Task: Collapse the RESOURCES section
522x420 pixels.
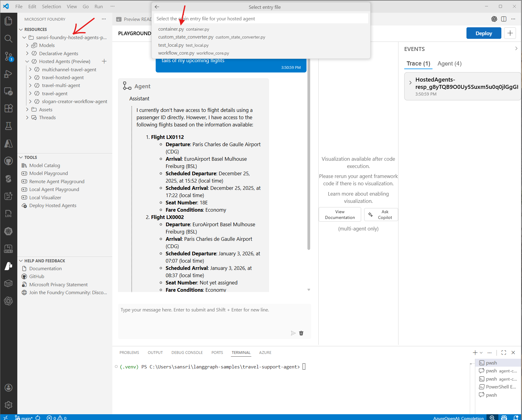Action: (21, 29)
